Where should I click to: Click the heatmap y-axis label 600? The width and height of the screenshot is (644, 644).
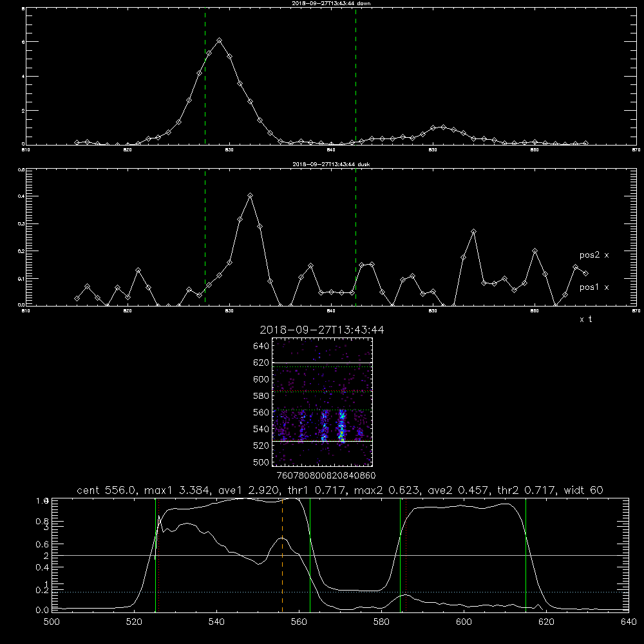pos(261,379)
